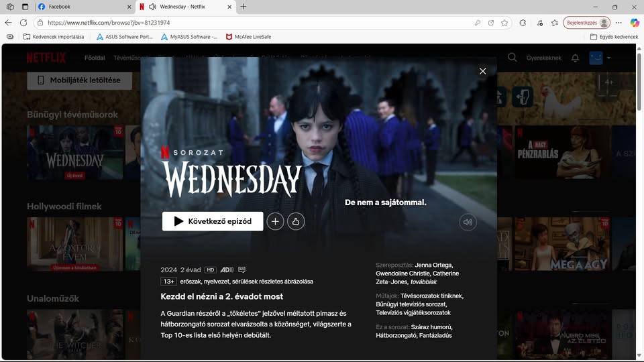Open the Fantáziadús tag link
Screen dimensions: 644x362
click(435, 335)
